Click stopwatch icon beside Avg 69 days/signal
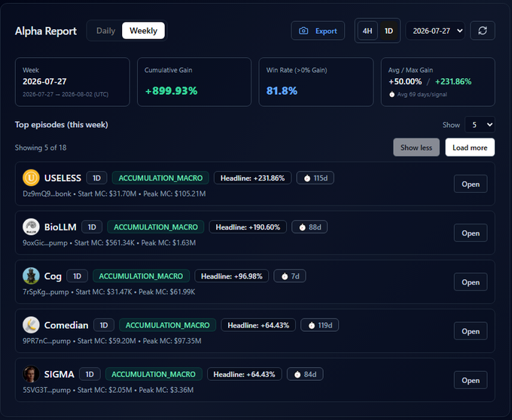512x420 pixels. pos(392,95)
